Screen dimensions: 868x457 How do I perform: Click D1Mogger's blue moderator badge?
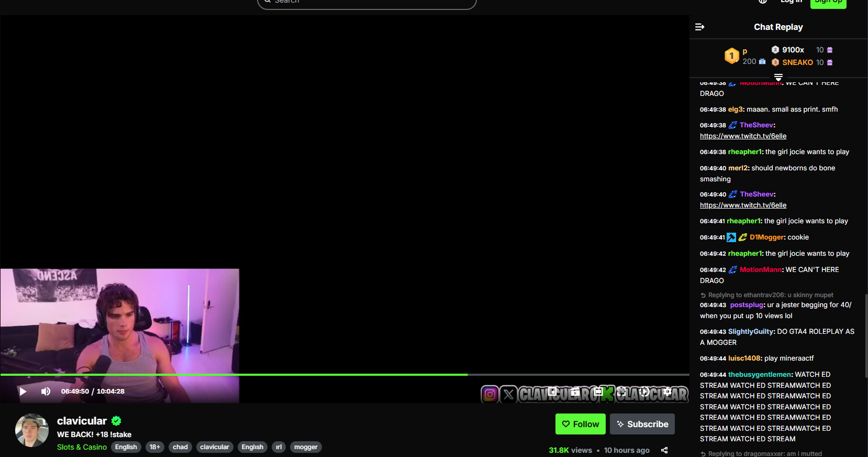coord(731,237)
